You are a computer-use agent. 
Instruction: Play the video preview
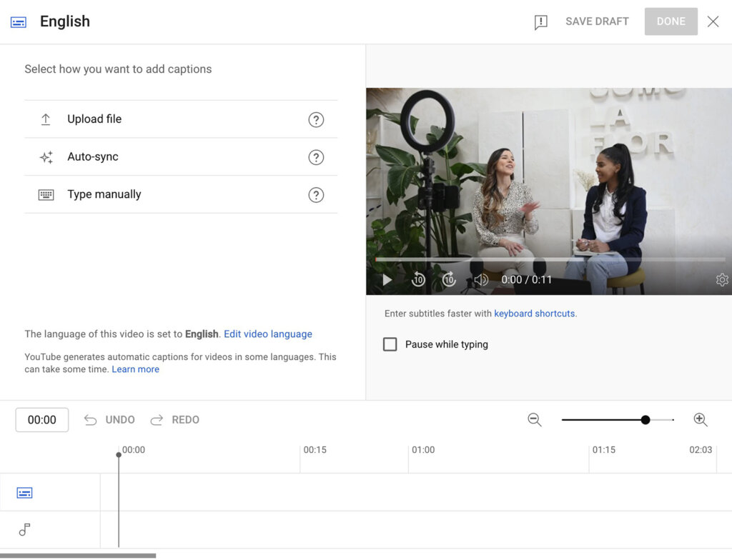387,280
